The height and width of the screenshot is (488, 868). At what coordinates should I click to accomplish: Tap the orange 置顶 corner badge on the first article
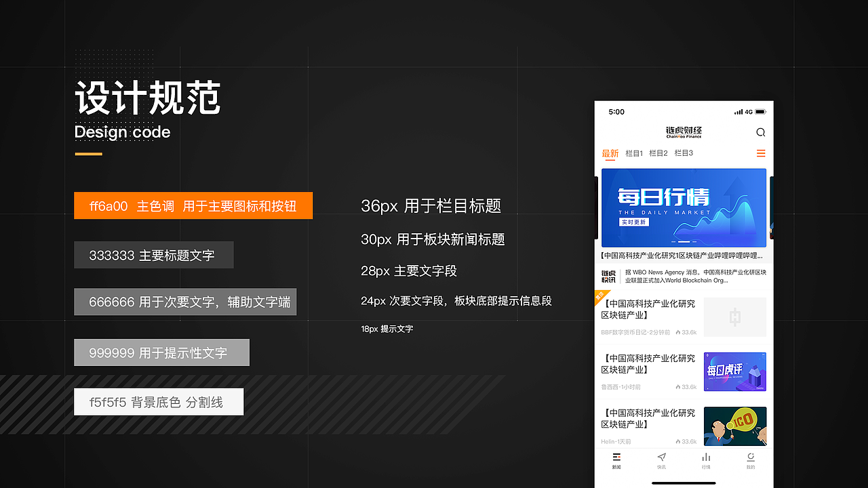(x=600, y=296)
